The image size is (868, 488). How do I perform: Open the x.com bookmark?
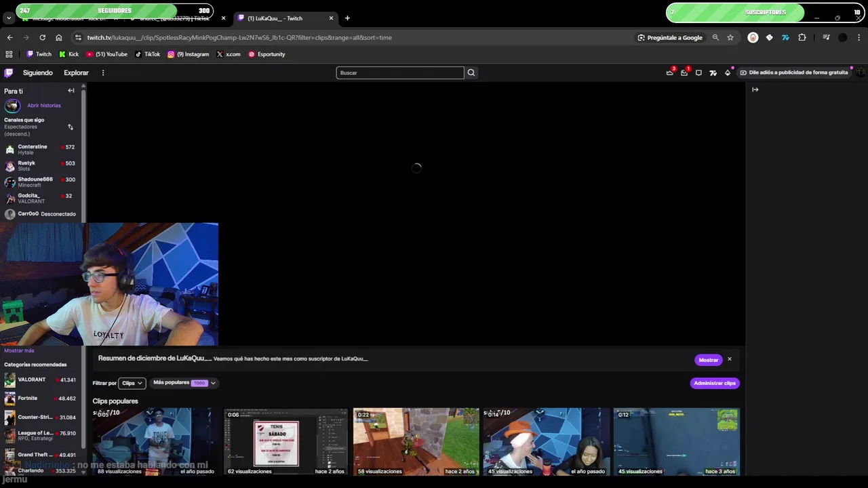[229, 54]
